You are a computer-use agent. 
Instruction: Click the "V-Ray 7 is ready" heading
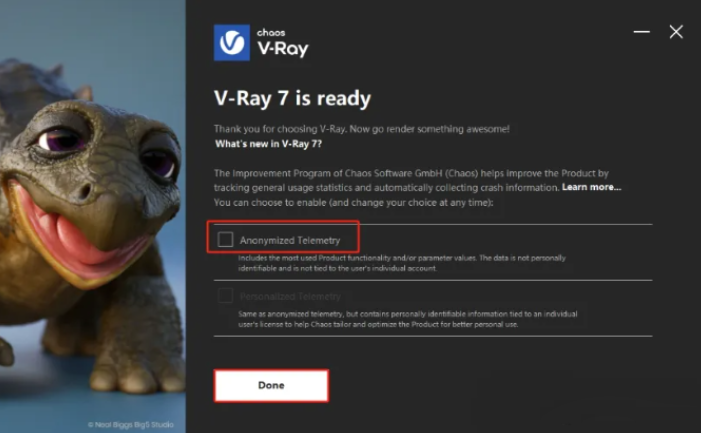click(292, 98)
